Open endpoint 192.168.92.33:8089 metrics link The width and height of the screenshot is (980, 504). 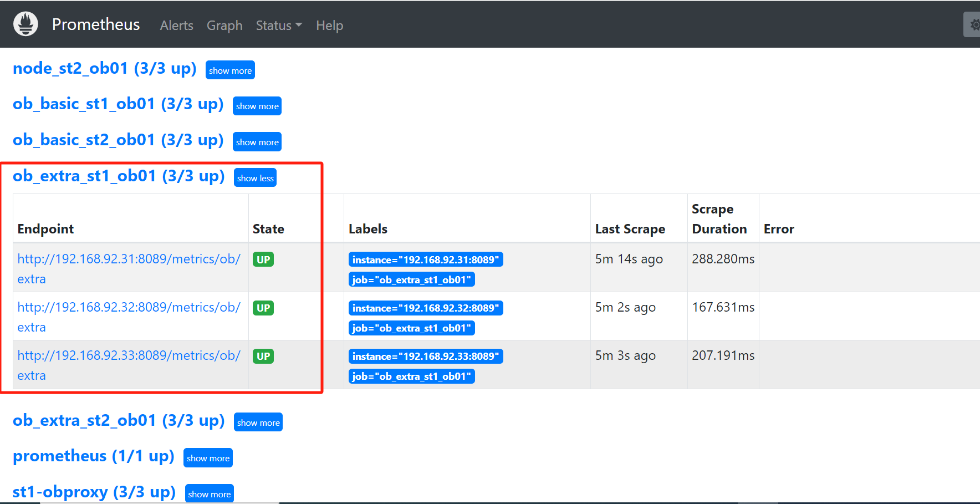(x=129, y=365)
